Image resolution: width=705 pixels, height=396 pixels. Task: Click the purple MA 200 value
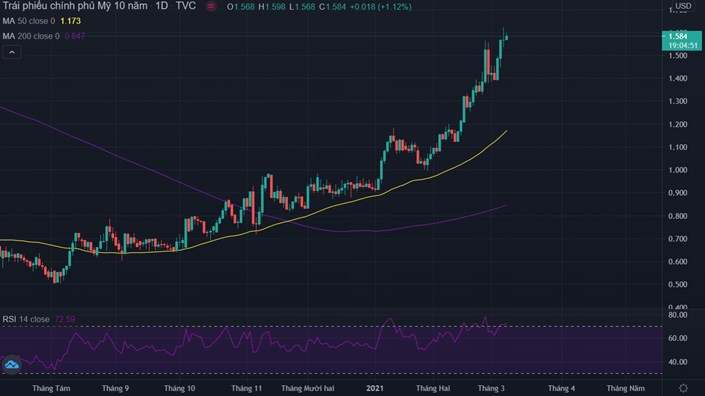tap(75, 36)
